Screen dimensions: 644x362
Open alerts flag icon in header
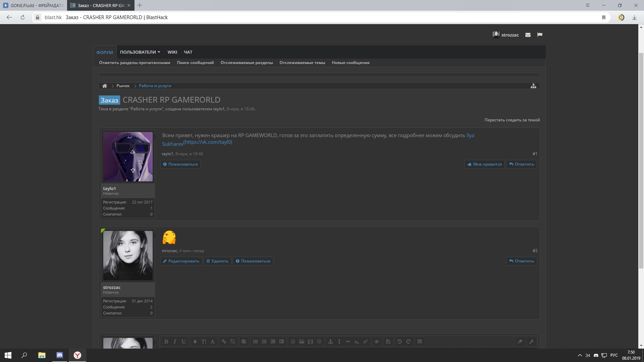pyautogui.click(x=540, y=35)
